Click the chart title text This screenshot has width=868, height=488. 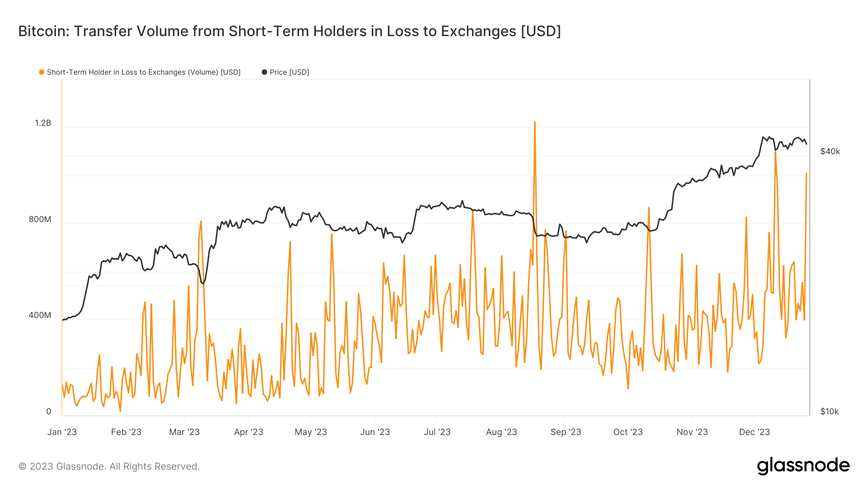(x=289, y=31)
